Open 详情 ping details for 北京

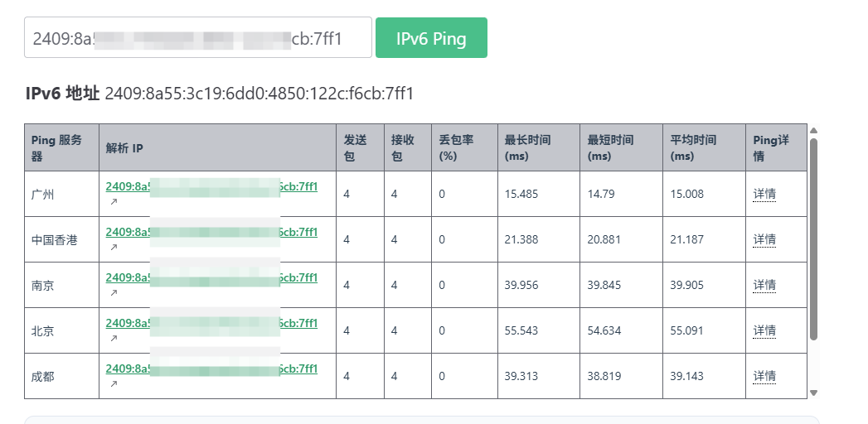point(764,330)
